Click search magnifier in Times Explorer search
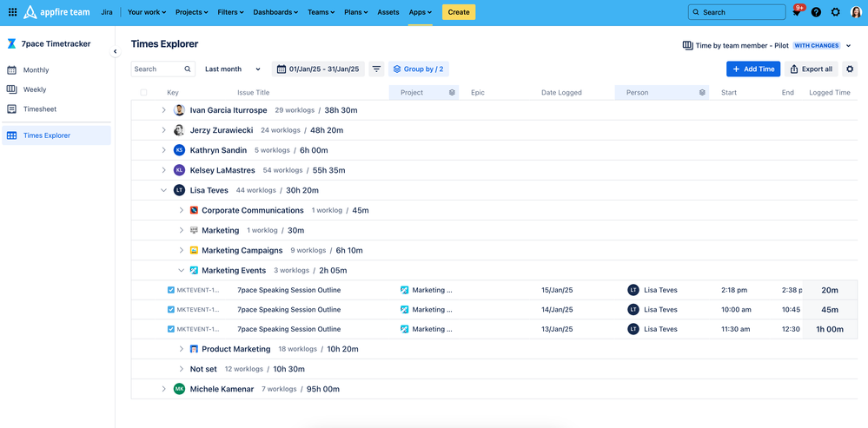The image size is (868, 428). [x=188, y=69]
